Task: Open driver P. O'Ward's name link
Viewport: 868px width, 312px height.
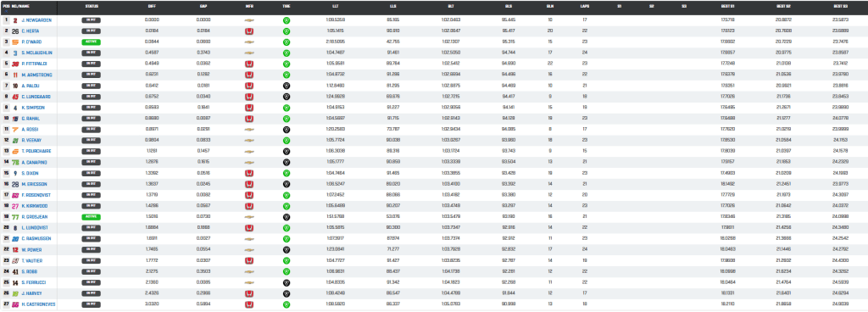Action: (31, 42)
